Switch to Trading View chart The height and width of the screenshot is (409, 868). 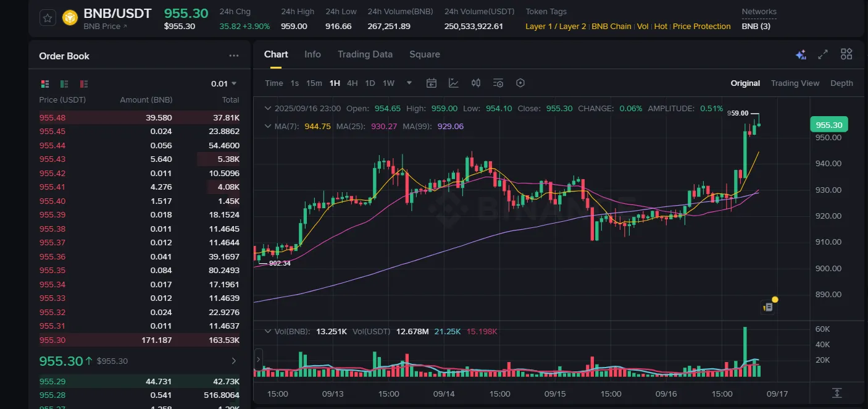pos(795,83)
